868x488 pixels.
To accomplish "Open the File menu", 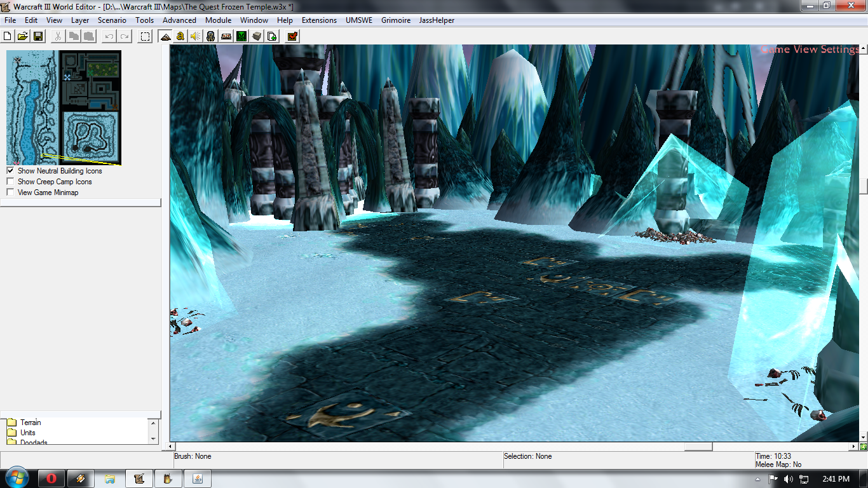I will click(x=10, y=20).
